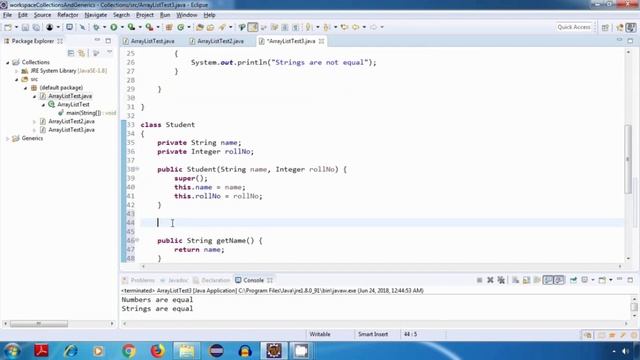
Task: Click the Terminate square icon in the Console
Action: [479, 280]
